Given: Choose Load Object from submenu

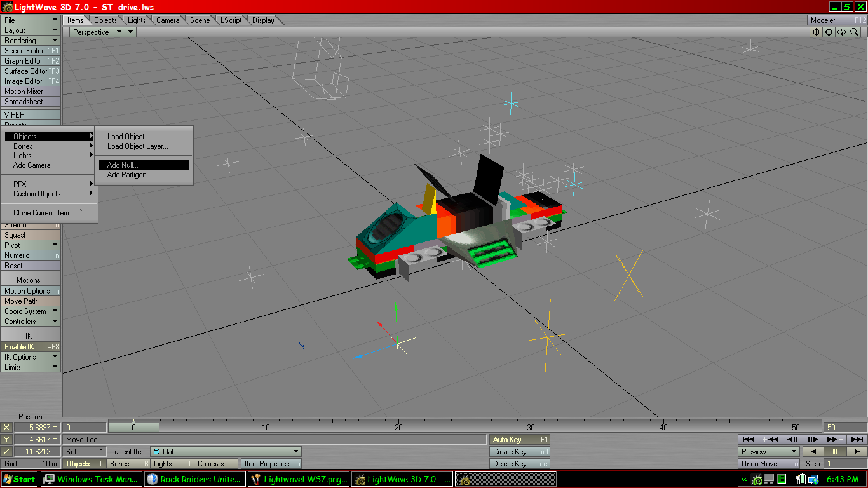Looking at the screenshot, I should pos(144,137).
